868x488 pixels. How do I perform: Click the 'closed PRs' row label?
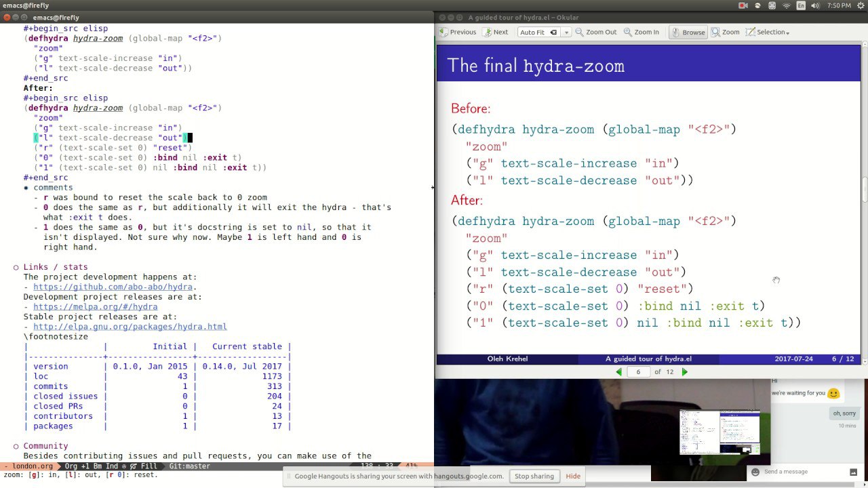point(58,406)
